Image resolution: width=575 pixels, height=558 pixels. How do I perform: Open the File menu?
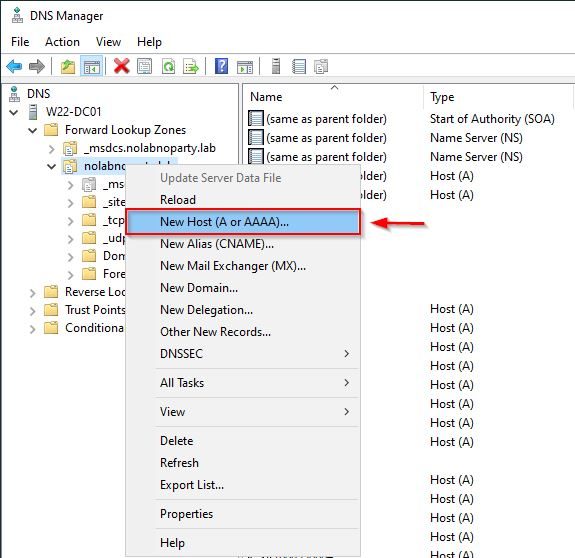pos(20,42)
